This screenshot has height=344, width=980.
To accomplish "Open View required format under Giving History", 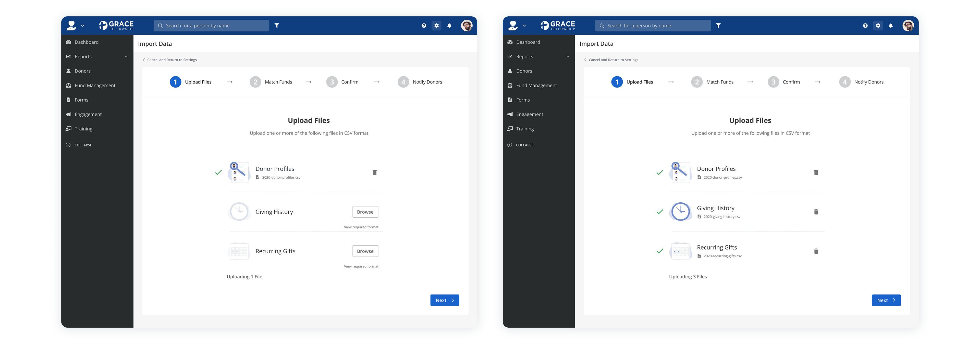I will point(361,227).
